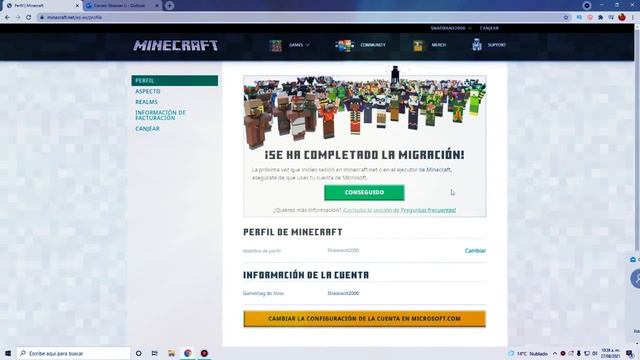This screenshot has width=640, height=360.
Task: Open the Windows Start menu
Action: point(8,353)
